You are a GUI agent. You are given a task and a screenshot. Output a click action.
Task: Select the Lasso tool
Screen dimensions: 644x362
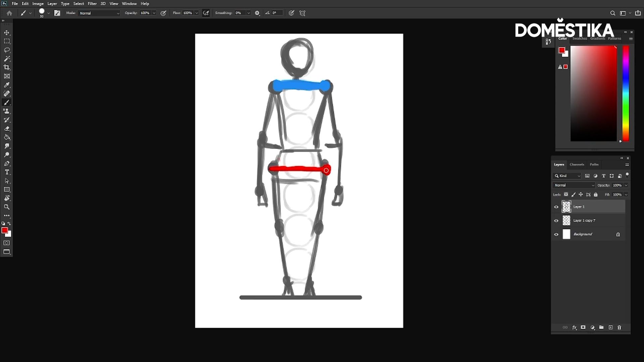pos(7,50)
